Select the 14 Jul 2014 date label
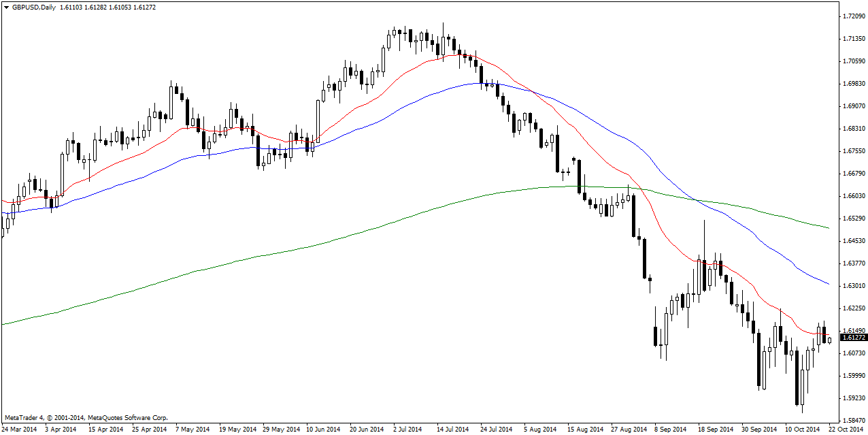The width and height of the screenshot is (868, 435). [452, 430]
